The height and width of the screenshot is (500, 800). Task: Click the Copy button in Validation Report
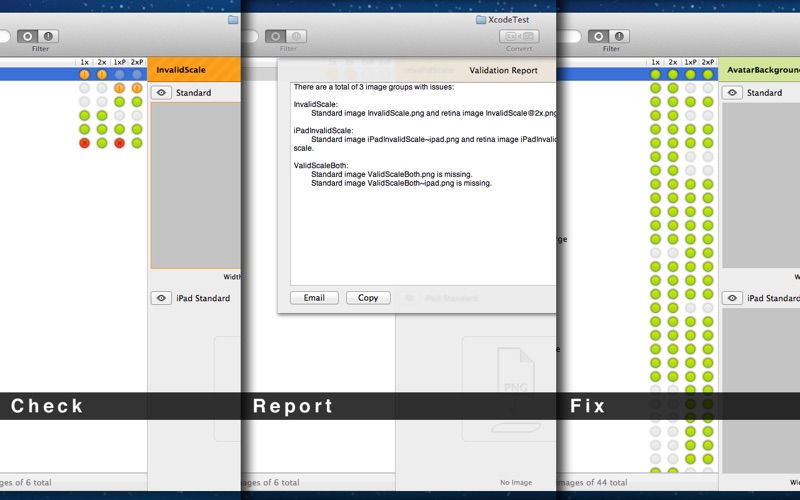[x=368, y=298]
